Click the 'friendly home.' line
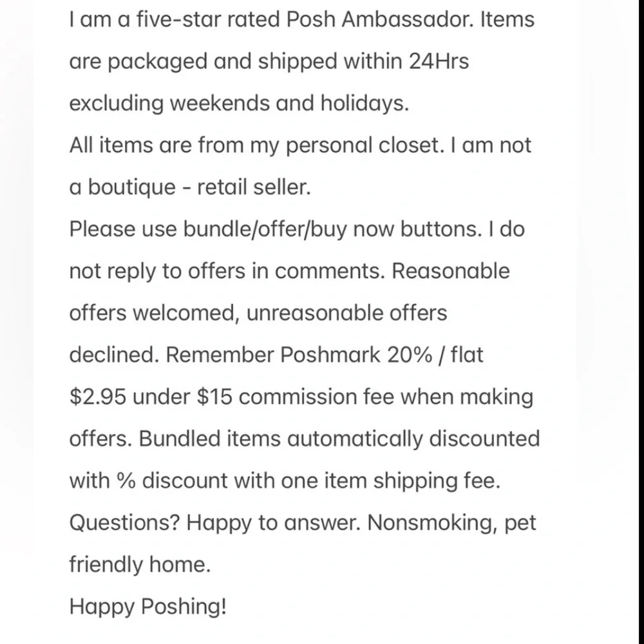The width and height of the screenshot is (644, 644). [140, 565]
